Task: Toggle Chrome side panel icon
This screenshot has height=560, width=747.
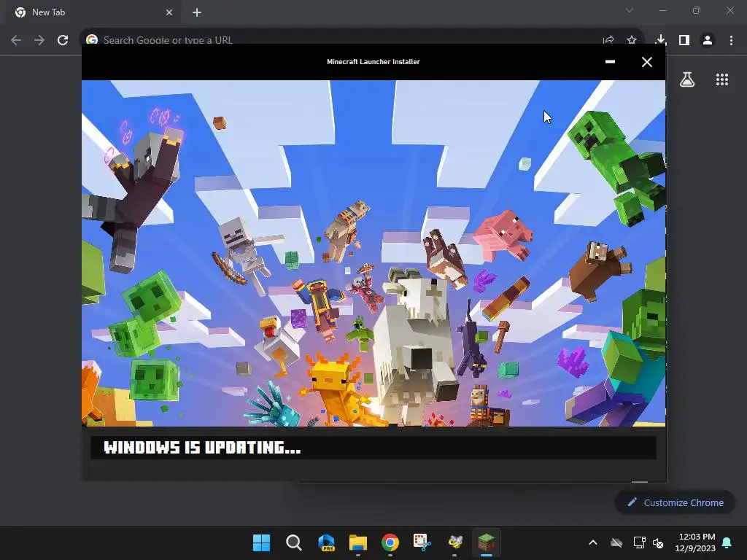Action: 684,40
